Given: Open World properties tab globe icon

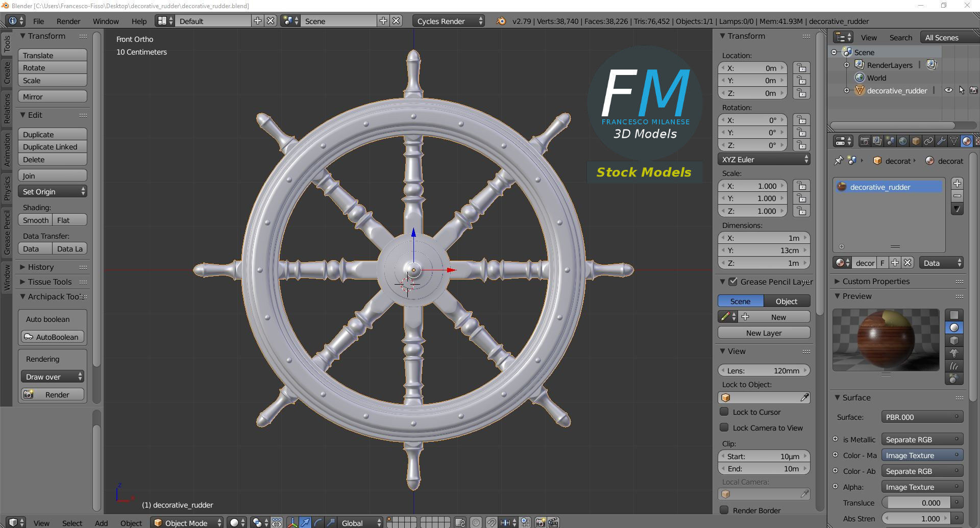Looking at the screenshot, I should click(903, 141).
